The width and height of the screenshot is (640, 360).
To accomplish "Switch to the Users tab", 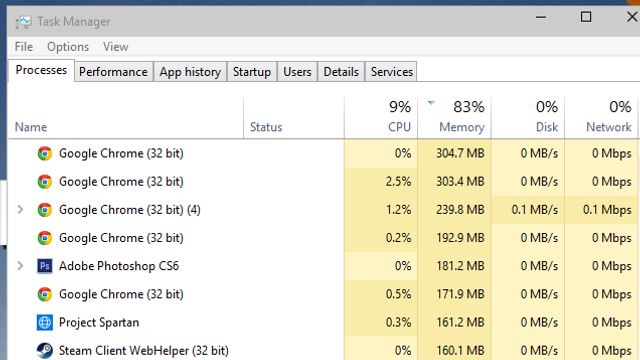I will pos(297,72).
